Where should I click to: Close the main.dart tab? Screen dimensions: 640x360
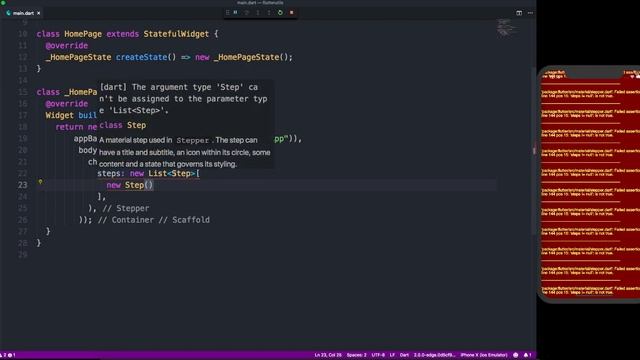click(39, 13)
